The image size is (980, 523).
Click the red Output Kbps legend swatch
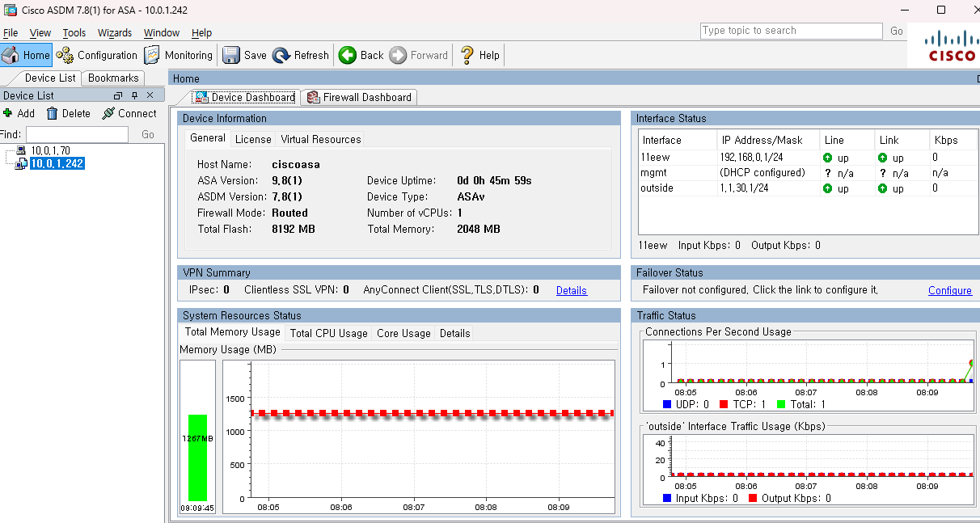pos(752,498)
